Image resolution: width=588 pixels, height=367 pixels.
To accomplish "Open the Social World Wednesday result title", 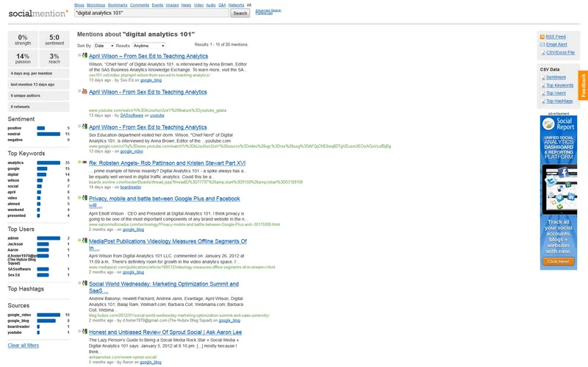I will tap(163, 288).
